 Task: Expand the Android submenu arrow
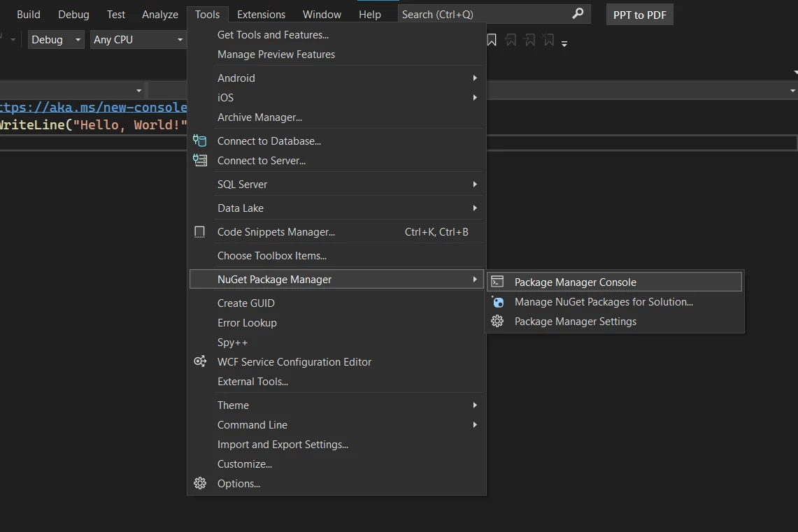pyautogui.click(x=475, y=78)
